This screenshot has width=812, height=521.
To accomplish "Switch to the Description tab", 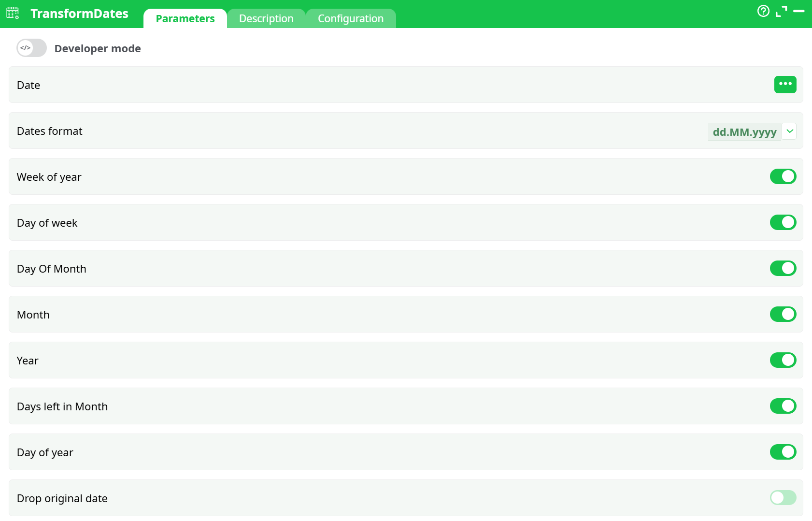I will point(266,18).
